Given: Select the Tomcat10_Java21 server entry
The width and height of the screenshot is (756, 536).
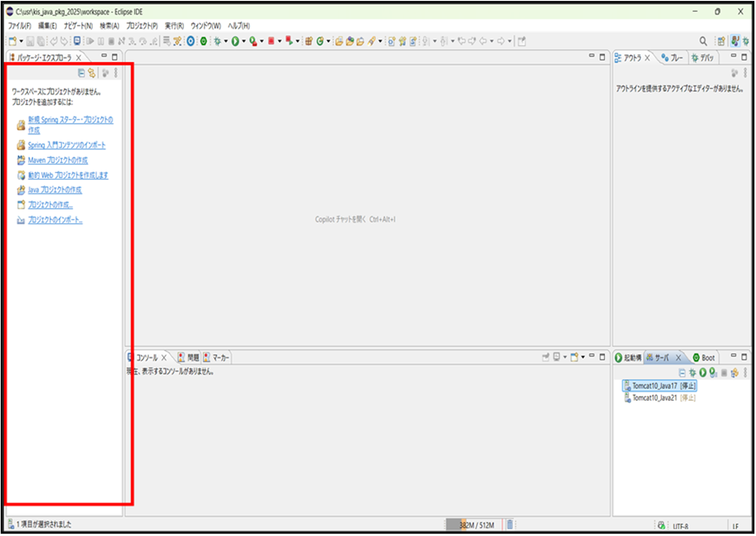Looking at the screenshot, I should pos(654,398).
